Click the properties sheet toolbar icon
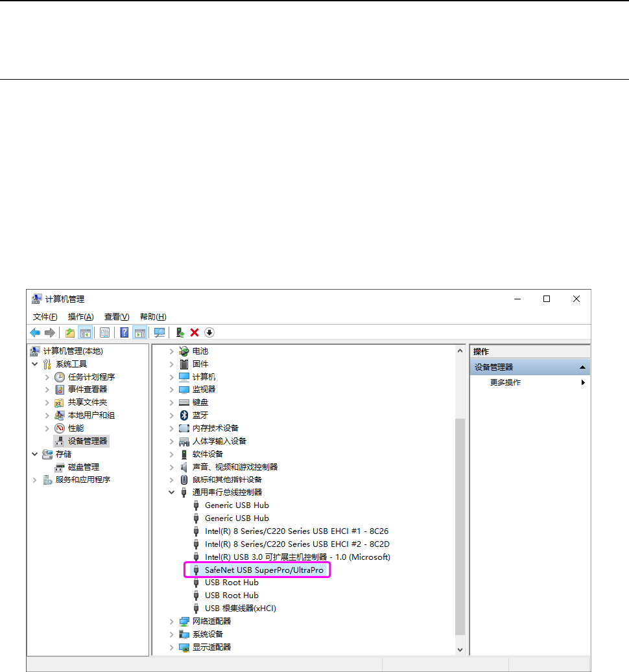The width and height of the screenshot is (629, 672). pyautogui.click(x=104, y=332)
